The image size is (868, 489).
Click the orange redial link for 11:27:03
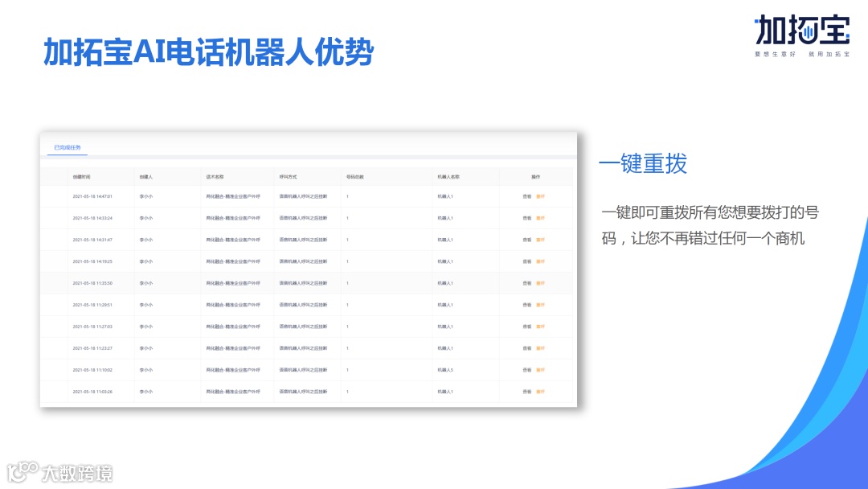(x=540, y=327)
